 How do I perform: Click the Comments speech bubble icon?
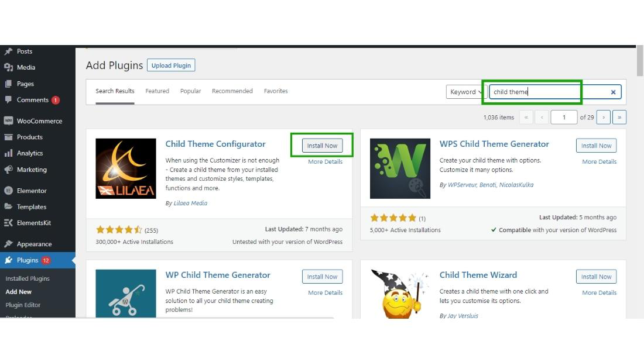[8, 100]
